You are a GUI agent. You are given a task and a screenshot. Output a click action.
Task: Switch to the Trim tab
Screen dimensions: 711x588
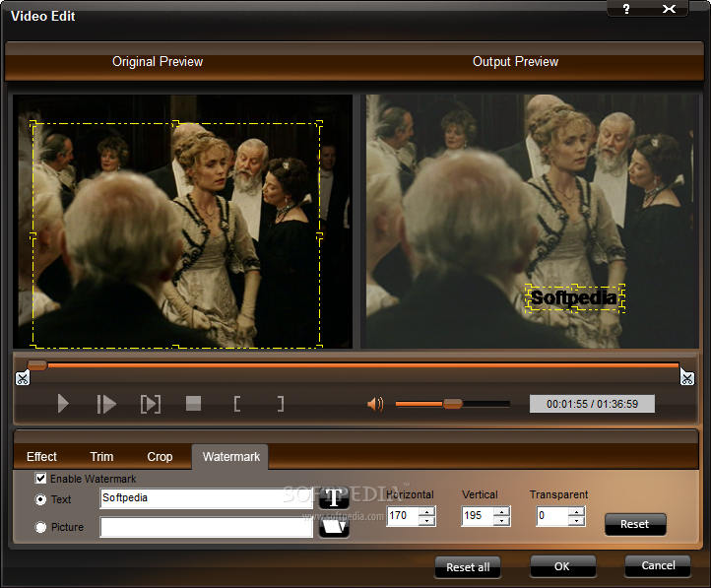pos(101,457)
